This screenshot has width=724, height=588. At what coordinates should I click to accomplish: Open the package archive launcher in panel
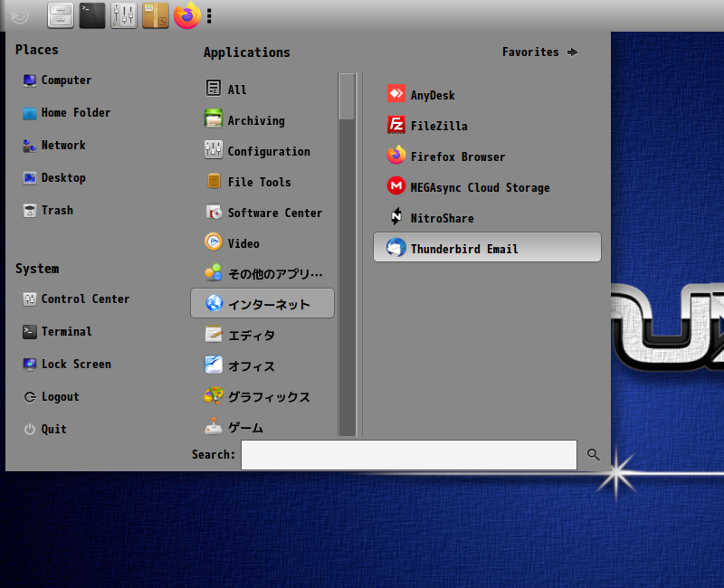156,15
